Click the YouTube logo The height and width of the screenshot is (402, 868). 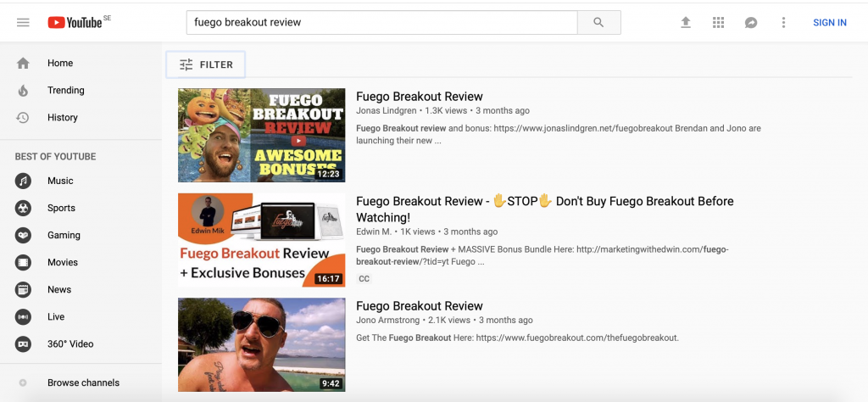(75, 23)
